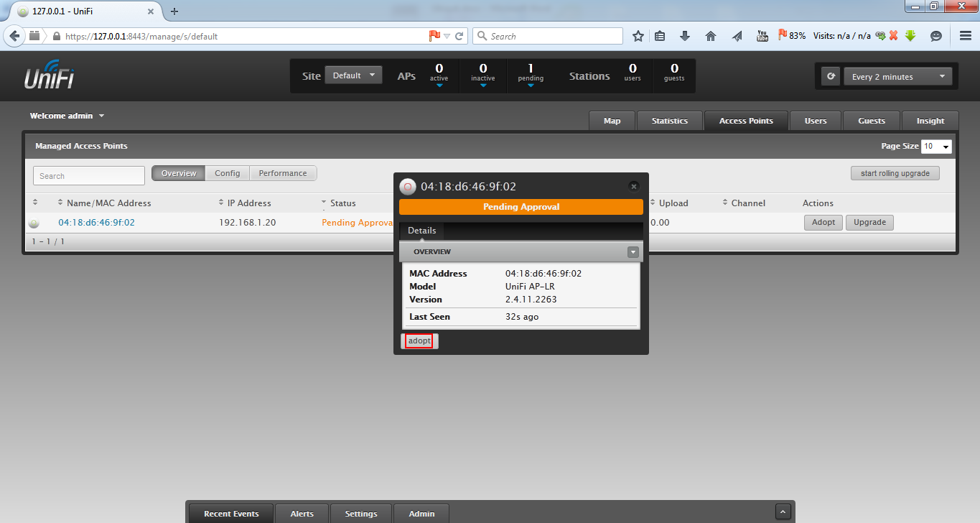Click the site identity icon beside the back arrow

(x=34, y=36)
